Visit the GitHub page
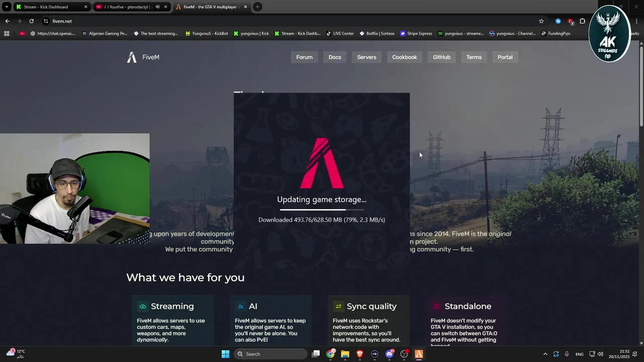The image size is (644, 362). pos(442,57)
